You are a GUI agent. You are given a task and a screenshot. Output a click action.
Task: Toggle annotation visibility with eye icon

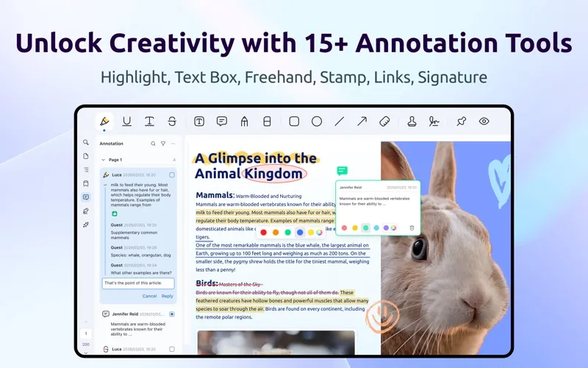pyautogui.click(x=484, y=121)
